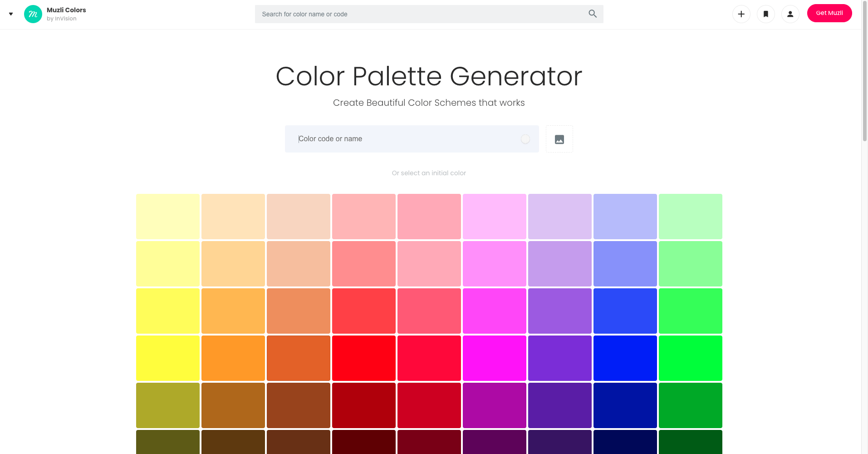Click the magnifier search icon

pyautogui.click(x=593, y=14)
